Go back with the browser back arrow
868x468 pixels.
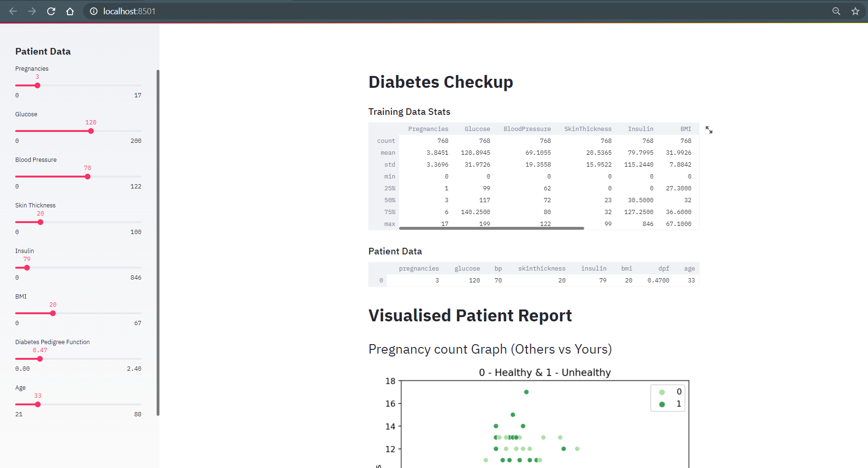tap(13, 11)
